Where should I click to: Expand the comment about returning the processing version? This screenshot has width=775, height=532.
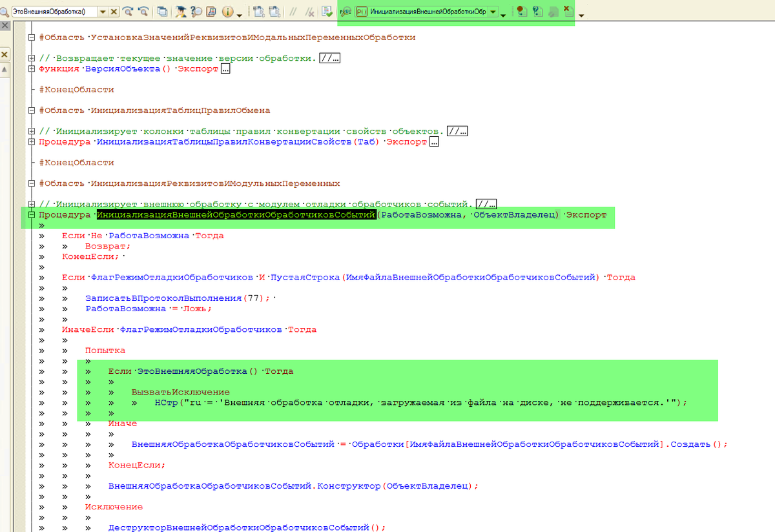coord(31,59)
